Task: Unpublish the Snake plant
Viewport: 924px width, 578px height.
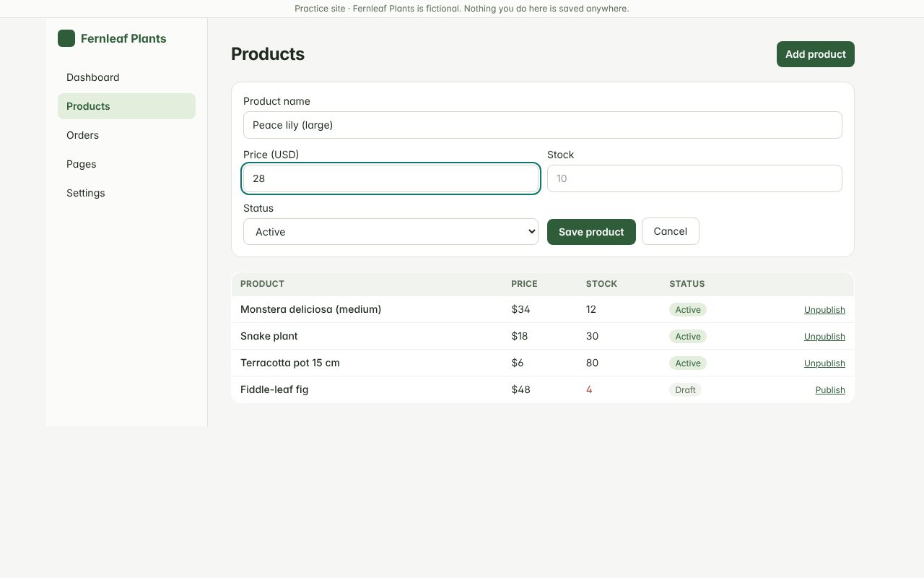Action: [824, 337]
